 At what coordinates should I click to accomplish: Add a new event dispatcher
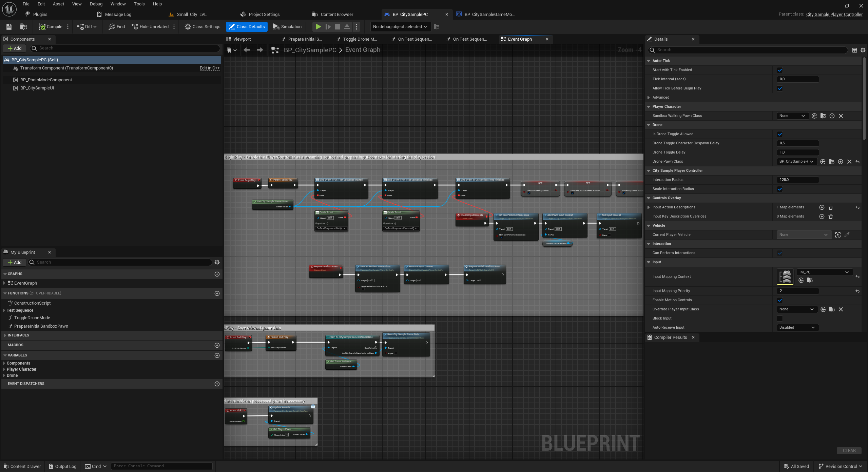pos(217,384)
